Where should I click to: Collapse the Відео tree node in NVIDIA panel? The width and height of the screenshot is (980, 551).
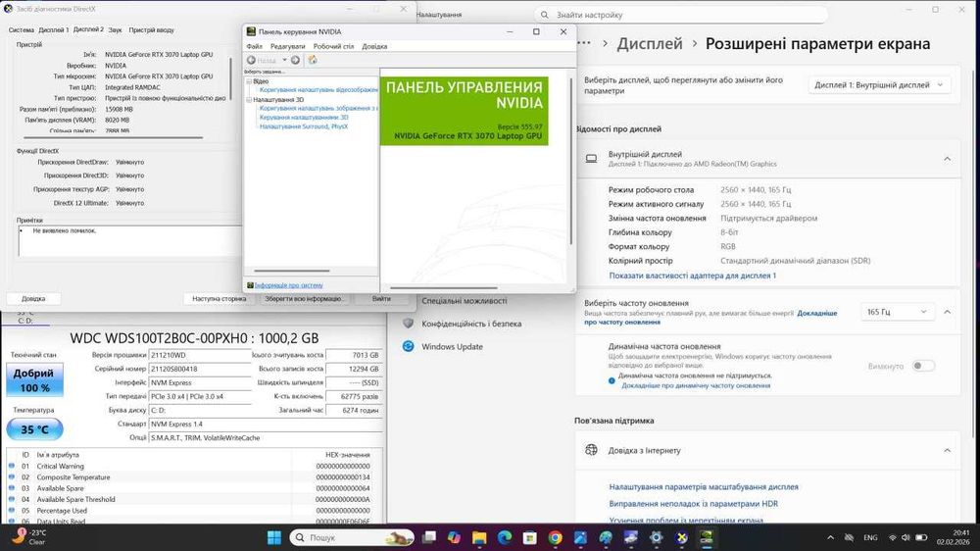[x=249, y=81]
